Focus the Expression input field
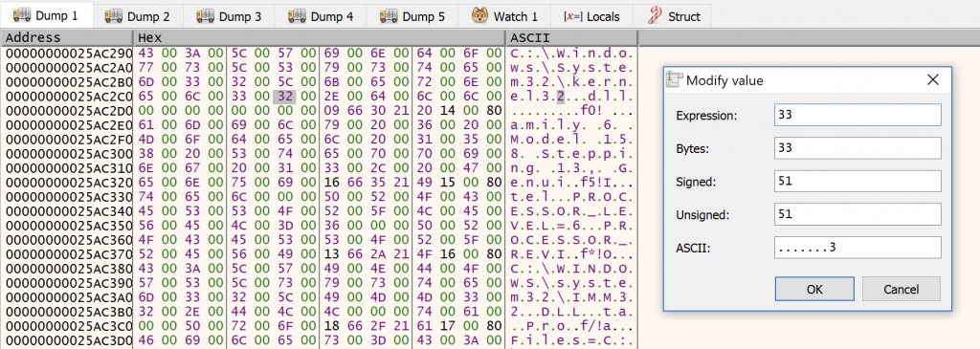Screen dimensions: 980x349 pos(857,115)
